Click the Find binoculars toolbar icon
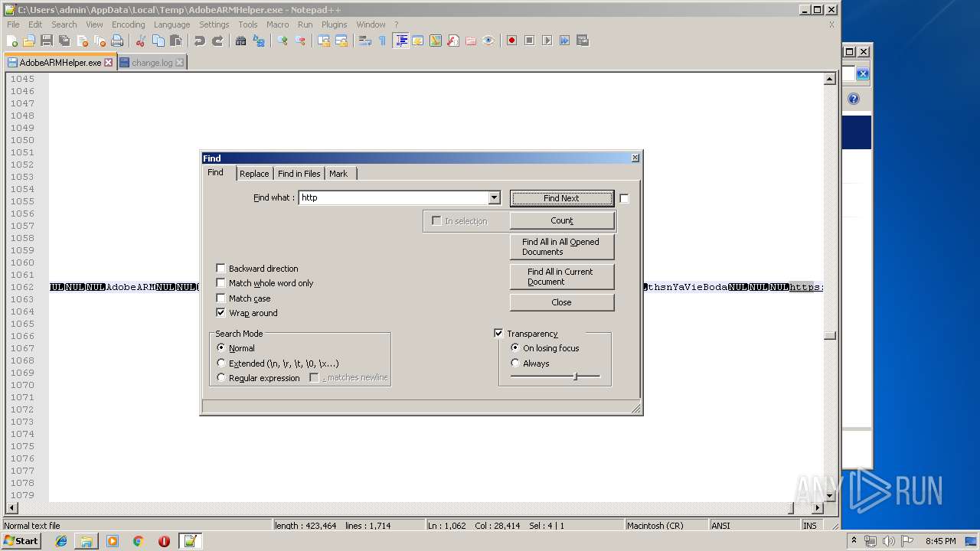 pos(241,41)
